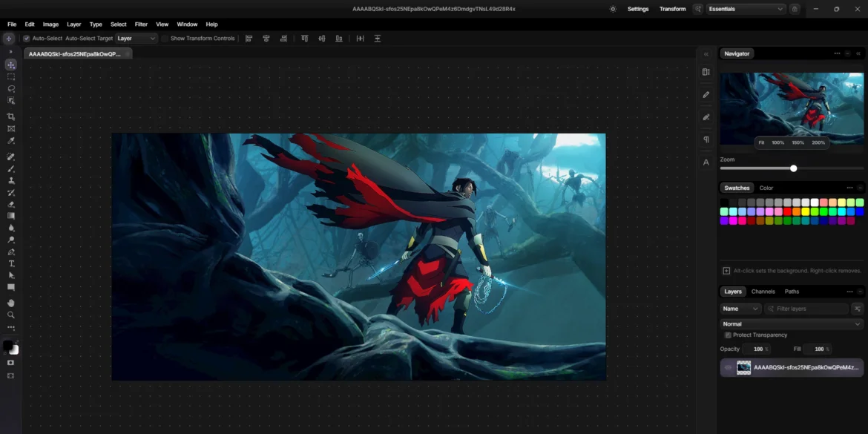This screenshot has height=434, width=868.
Task: Open the Brush settings pencil icon
Action: coord(706,95)
